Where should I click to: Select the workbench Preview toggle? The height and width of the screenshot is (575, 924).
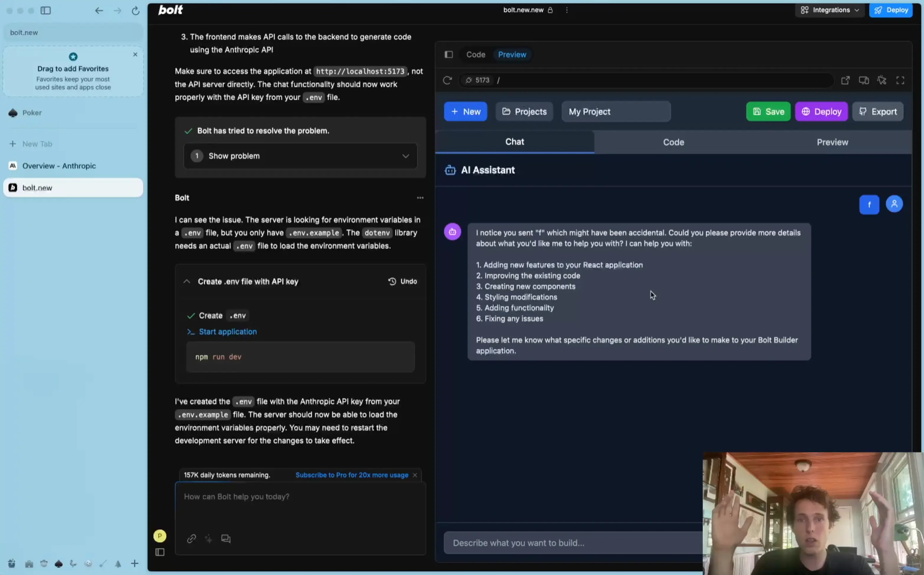[512, 55]
